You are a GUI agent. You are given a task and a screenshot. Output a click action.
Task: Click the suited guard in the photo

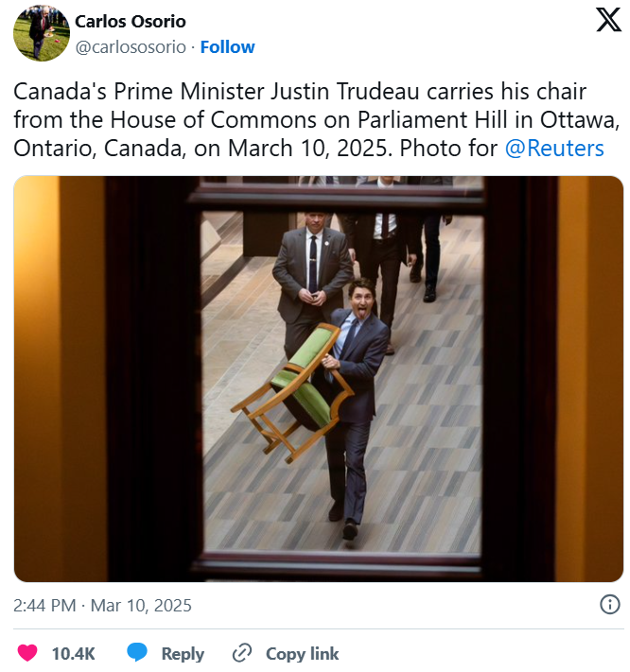pos(312,283)
